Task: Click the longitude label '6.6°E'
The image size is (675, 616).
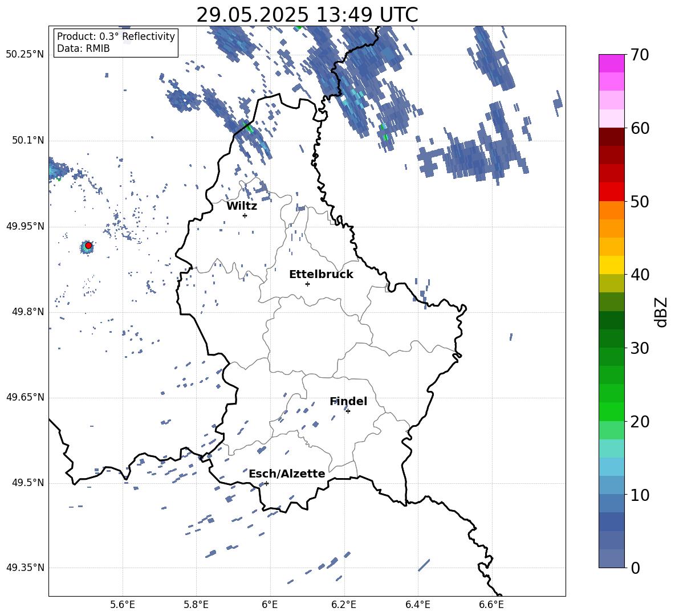Action: pos(491,605)
